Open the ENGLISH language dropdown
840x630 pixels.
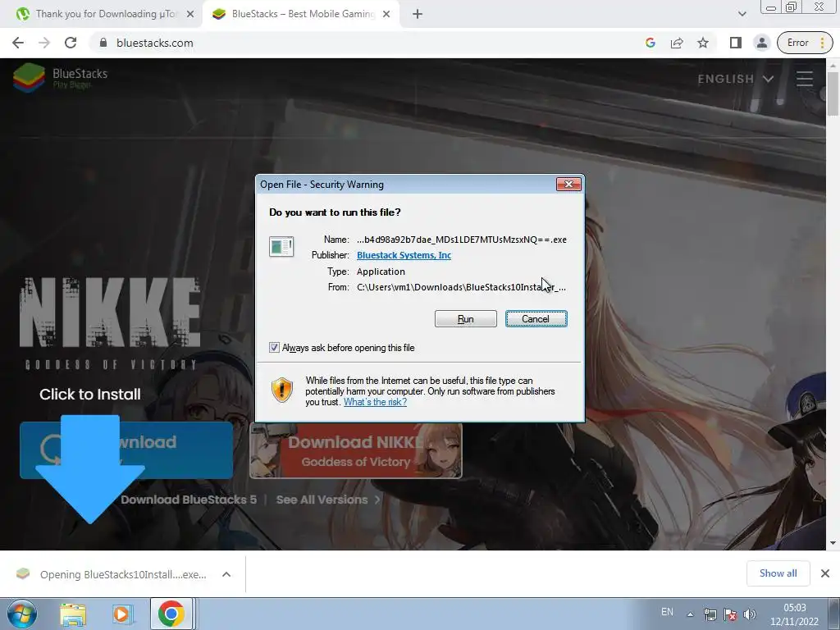(736, 79)
